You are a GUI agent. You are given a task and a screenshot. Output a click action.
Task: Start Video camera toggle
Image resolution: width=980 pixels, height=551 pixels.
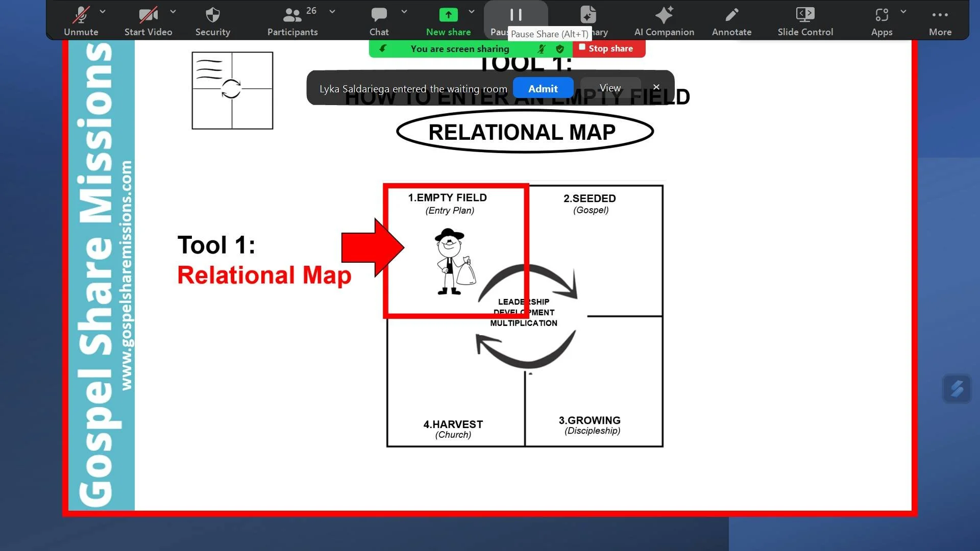[x=148, y=20]
